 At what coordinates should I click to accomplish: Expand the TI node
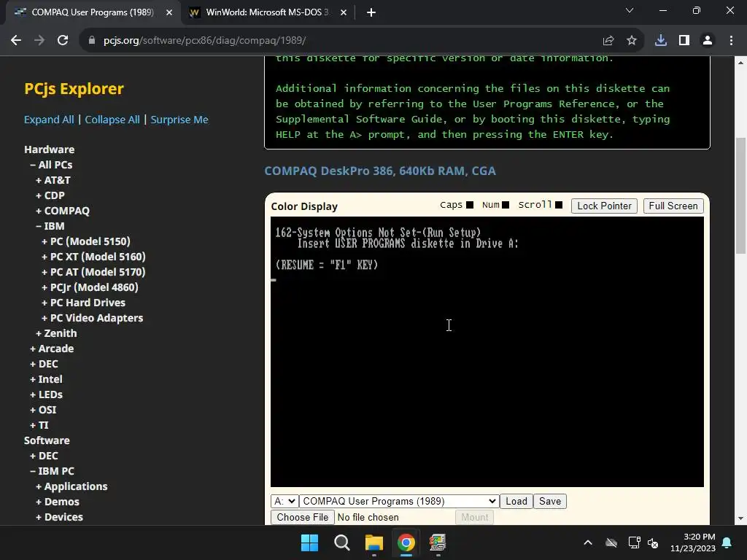tap(39, 425)
